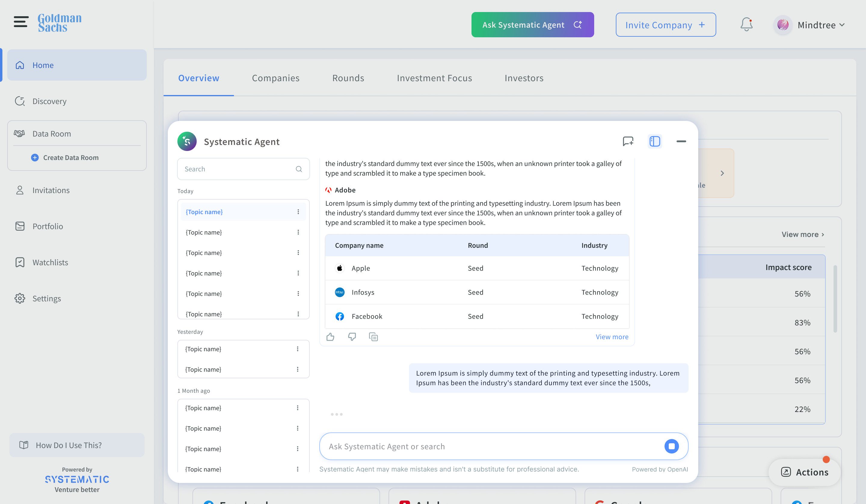Click the Facebook company name cell
This screenshot has height=504, width=866.
click(x=367, y=316)
